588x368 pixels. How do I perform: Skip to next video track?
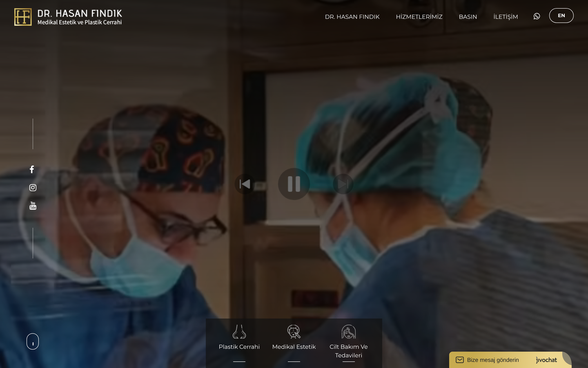(343, 184)
